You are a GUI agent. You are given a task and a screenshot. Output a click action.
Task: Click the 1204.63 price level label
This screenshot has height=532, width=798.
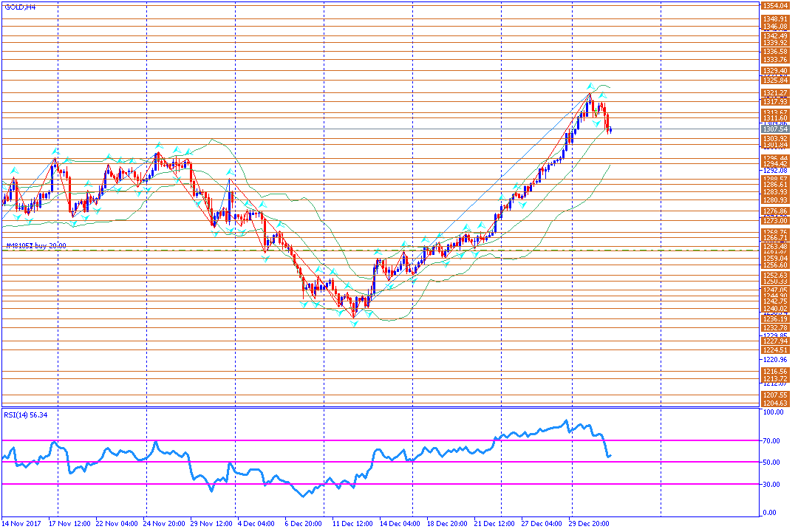point(775,403)
